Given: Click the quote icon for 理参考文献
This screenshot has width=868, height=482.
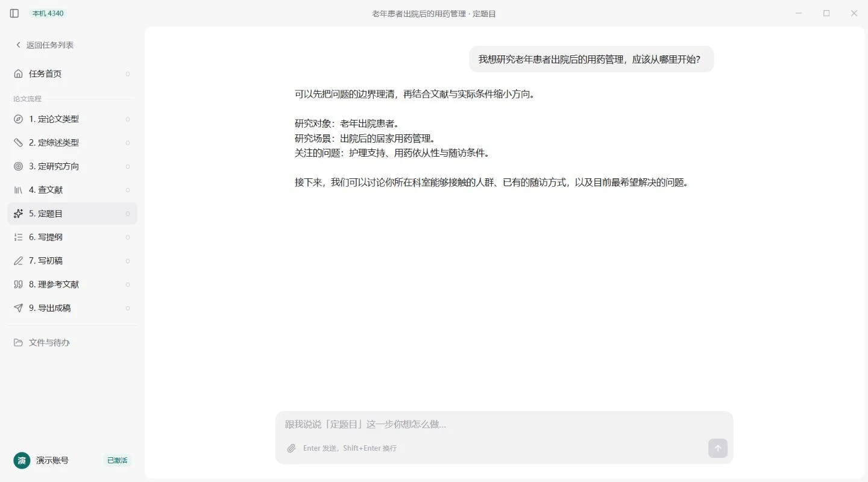Looking at the screenshot, I should coord(18,284).
